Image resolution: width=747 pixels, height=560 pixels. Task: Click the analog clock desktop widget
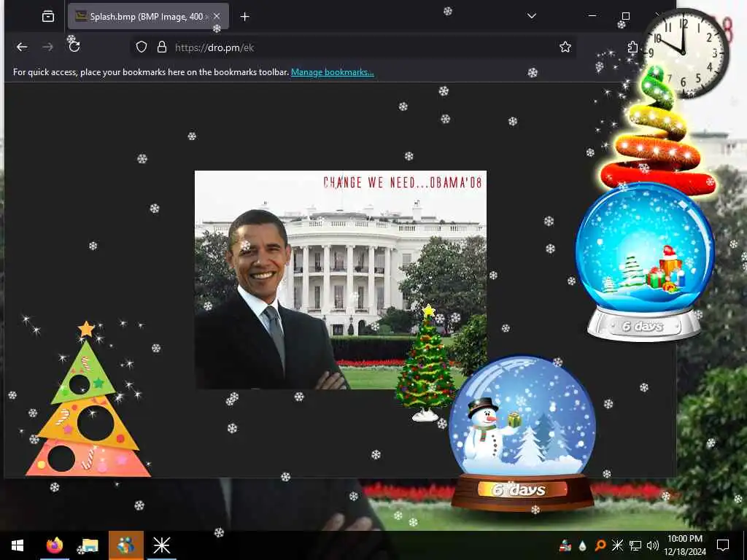click(x=684, y=52)
